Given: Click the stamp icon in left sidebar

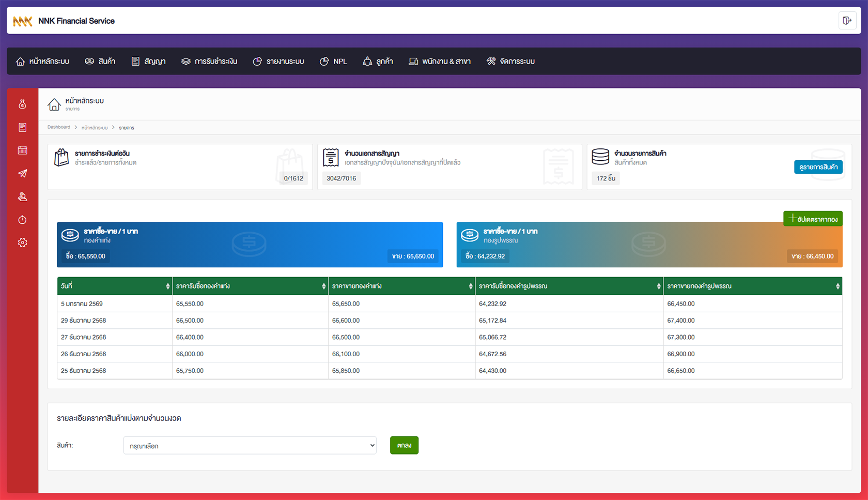Looking at the screenshot, I should (x=22, y=197).
